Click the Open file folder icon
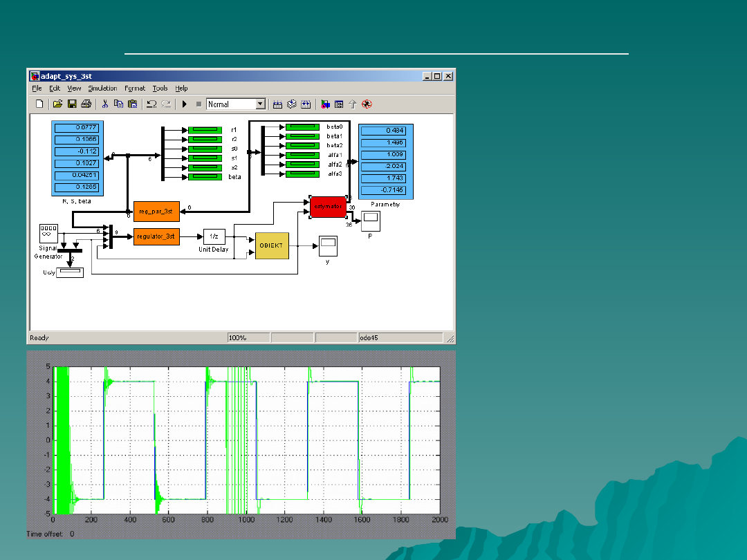 pyautogui.click(x=58, y=104)
